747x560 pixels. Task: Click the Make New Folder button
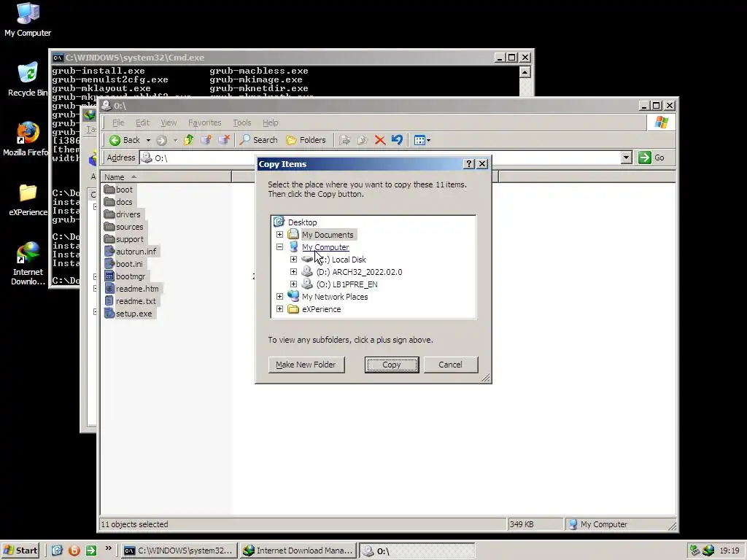(306, 365)
